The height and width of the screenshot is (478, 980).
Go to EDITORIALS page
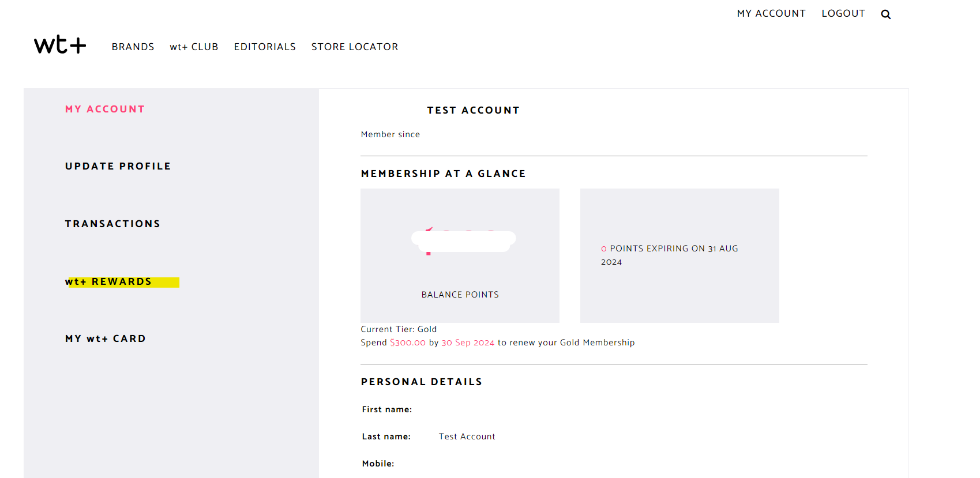(265, 47)
